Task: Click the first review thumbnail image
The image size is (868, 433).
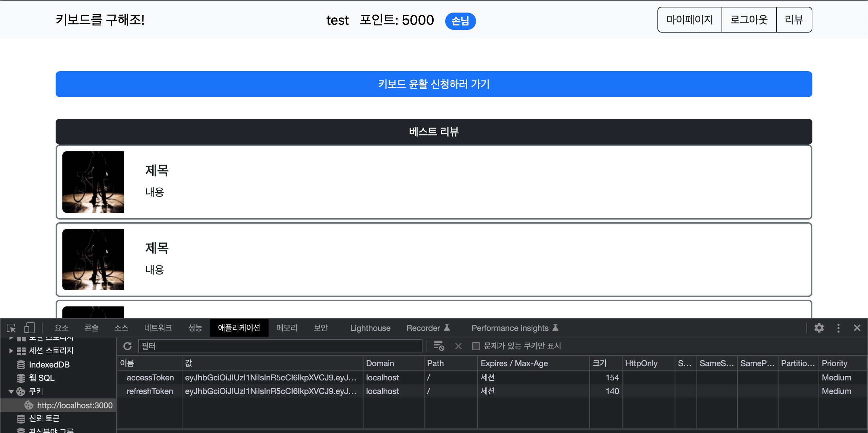Action: [x=93, y=182]
